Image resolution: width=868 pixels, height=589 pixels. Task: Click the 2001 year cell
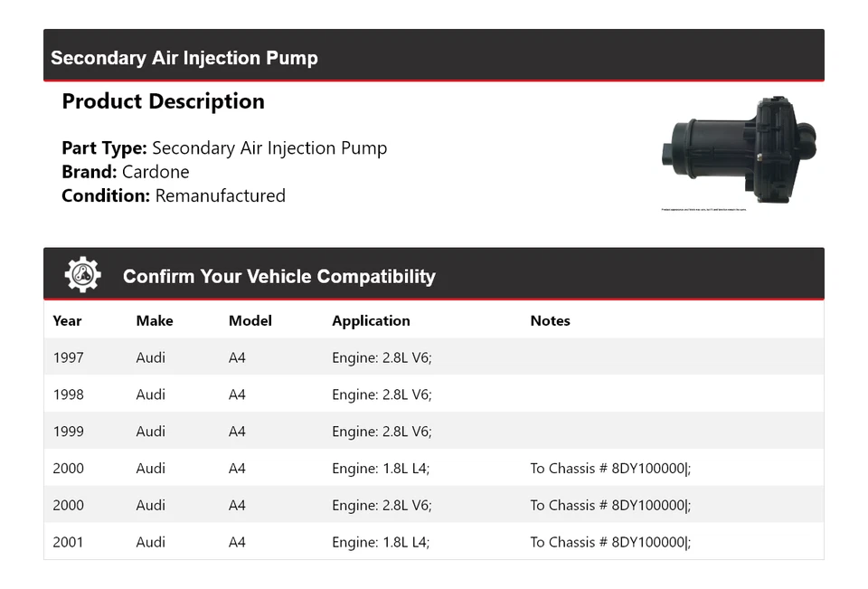click(x=68, y=542)
